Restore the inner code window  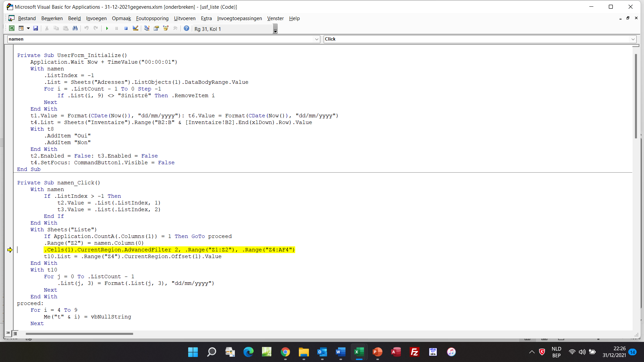[x=628, y=18]
